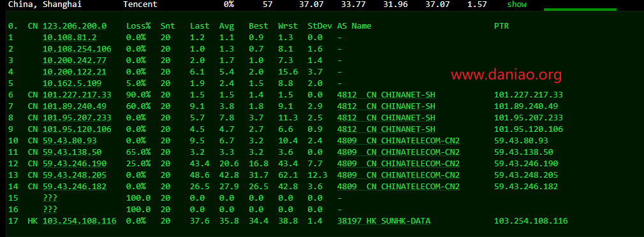This screenshot has width=644, height=237.
Task: Open IP link 123.206.200.0
Action: click(x=75, y=26)
